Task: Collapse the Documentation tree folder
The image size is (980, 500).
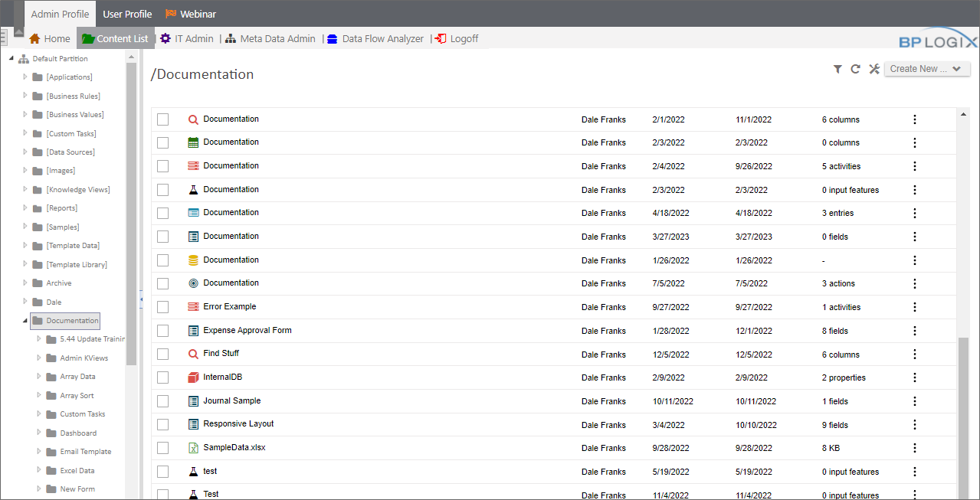Action: pyautogui.click(x=25, y=321)
